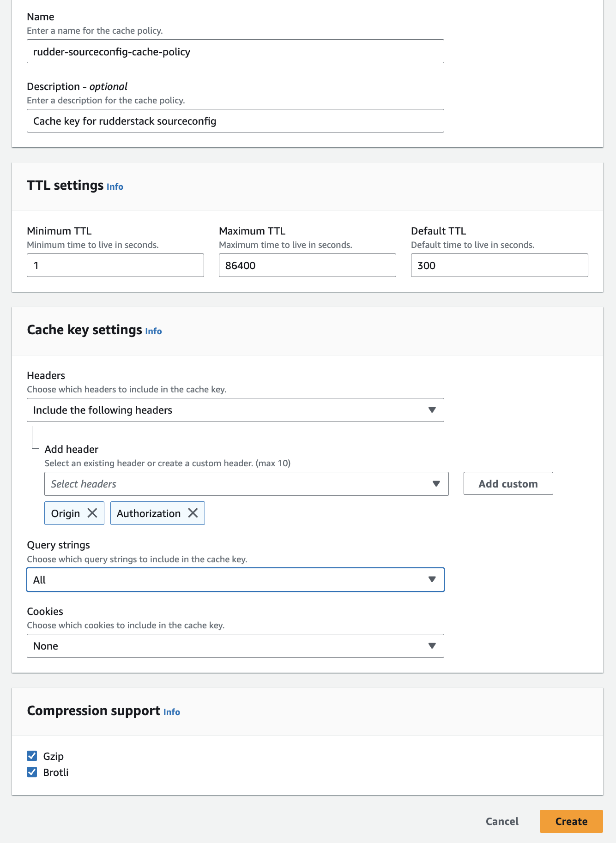616x843 pixels.
Task: Expand the Query strings dropdown
Action: point(236,579)
